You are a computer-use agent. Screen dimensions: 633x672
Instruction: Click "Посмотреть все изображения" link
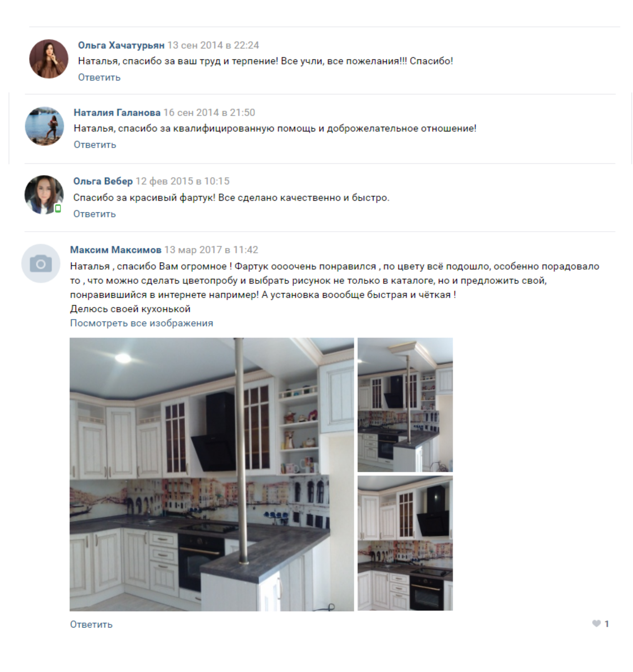pos(141,323)
